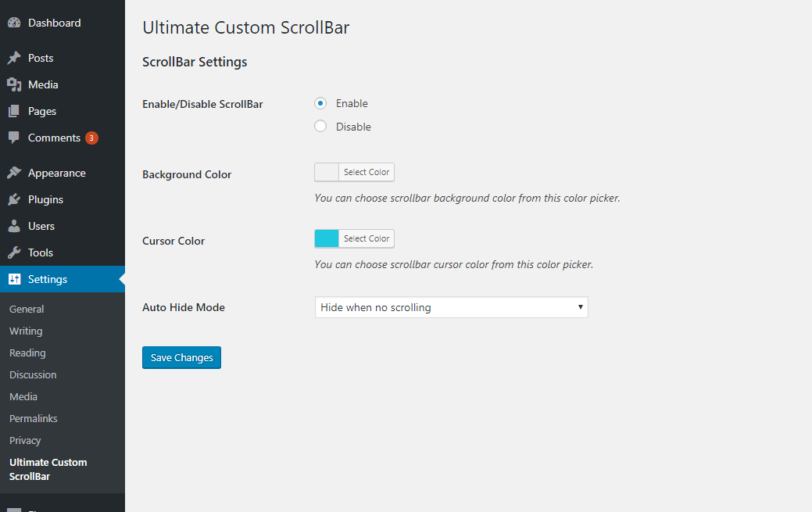Viewport: 812px width, 512px height.
Task: Select the Enable radio button
Action: [x=320, y=104]
